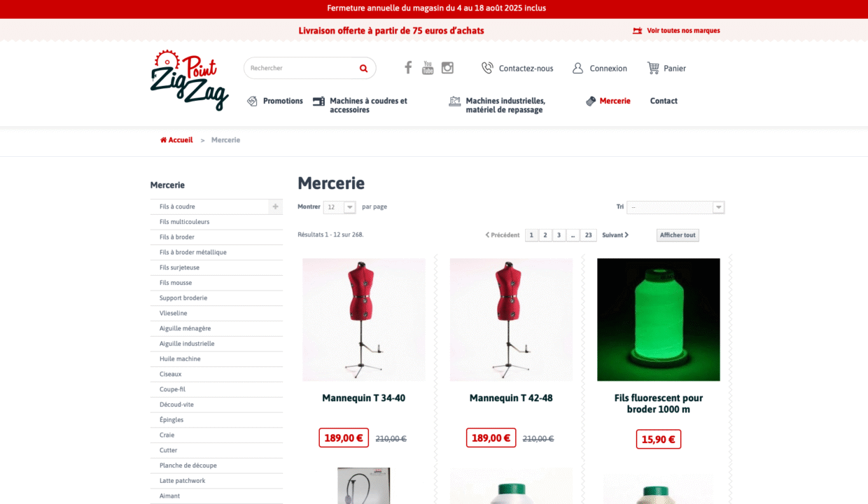
Task: Select page 23 in pagination
Action: point(589,235)
